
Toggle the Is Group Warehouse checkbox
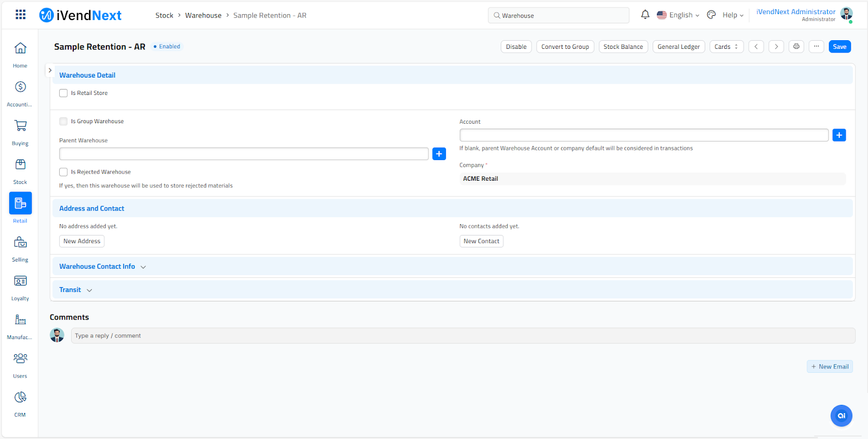[63, 122]
